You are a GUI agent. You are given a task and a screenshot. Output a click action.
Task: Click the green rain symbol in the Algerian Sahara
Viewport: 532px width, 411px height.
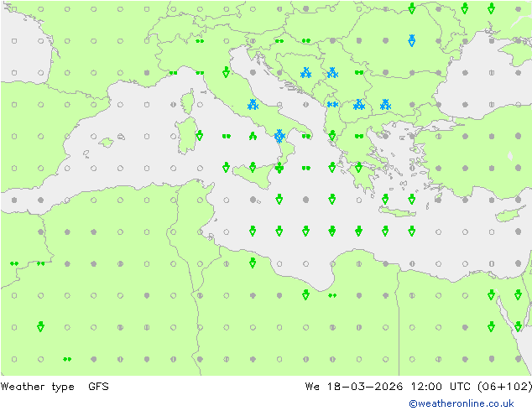coord(41,326)
